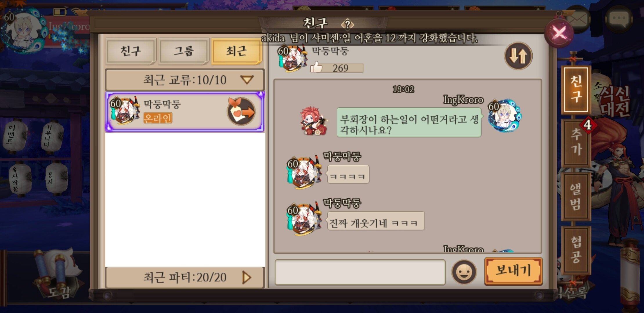The image size is (644, 313).
Task: Open the chat speech bubble icon
Action: [619, 19]
